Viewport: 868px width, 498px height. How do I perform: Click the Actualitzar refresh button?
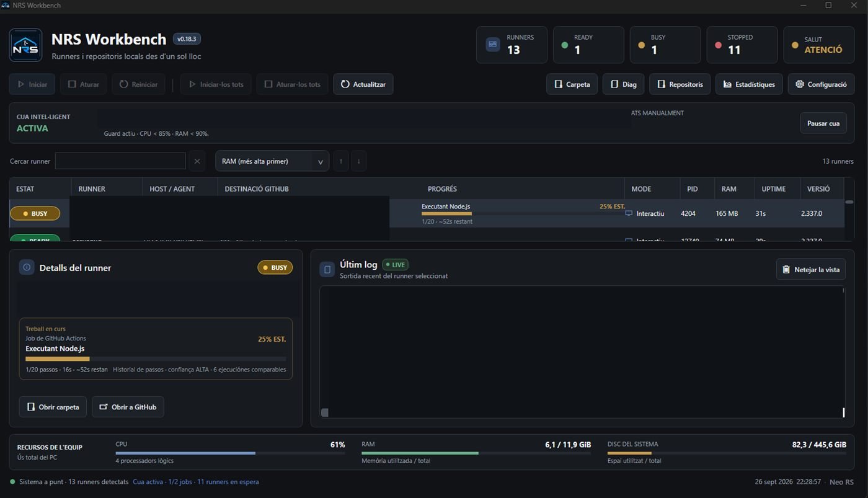point(363,84)
